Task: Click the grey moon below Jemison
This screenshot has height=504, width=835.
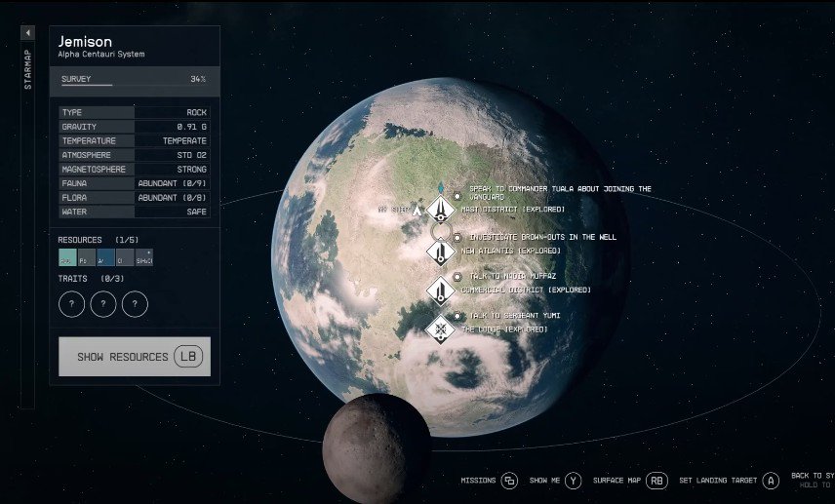Action: pos(376,449)
